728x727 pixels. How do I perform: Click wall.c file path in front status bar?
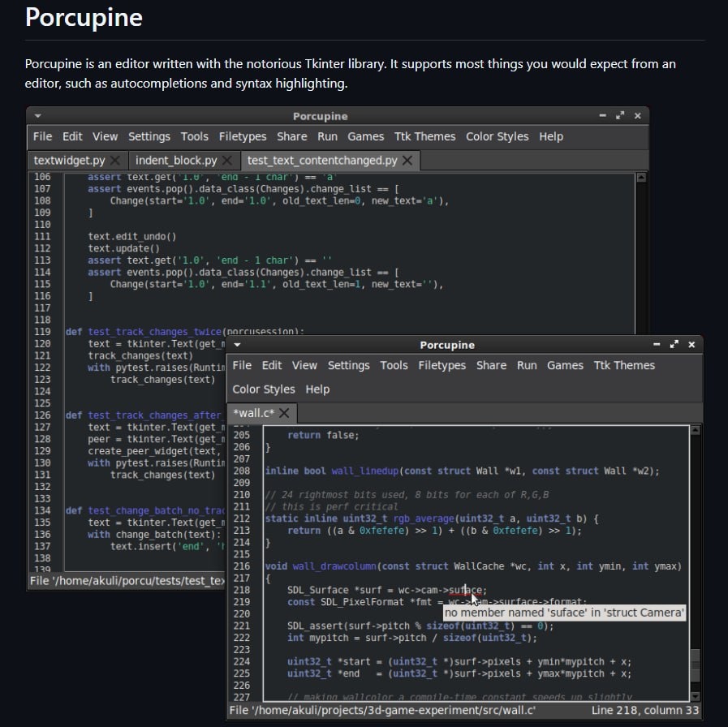tap(382, 710)
